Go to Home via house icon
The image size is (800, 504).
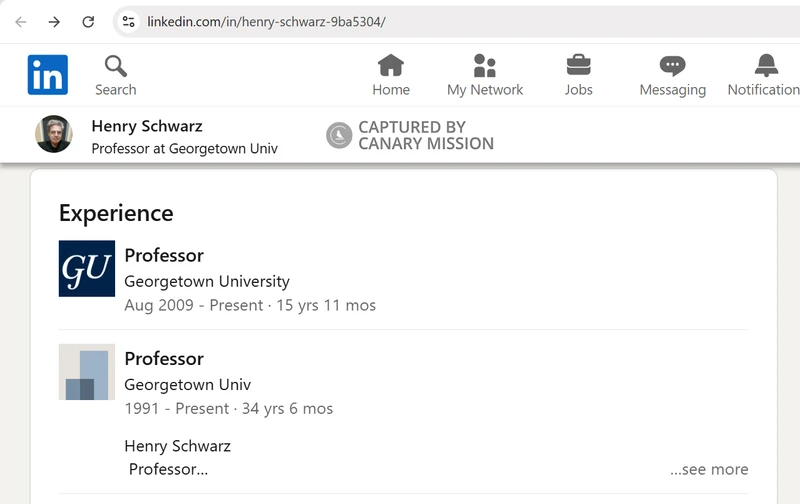tap(391, 65)
